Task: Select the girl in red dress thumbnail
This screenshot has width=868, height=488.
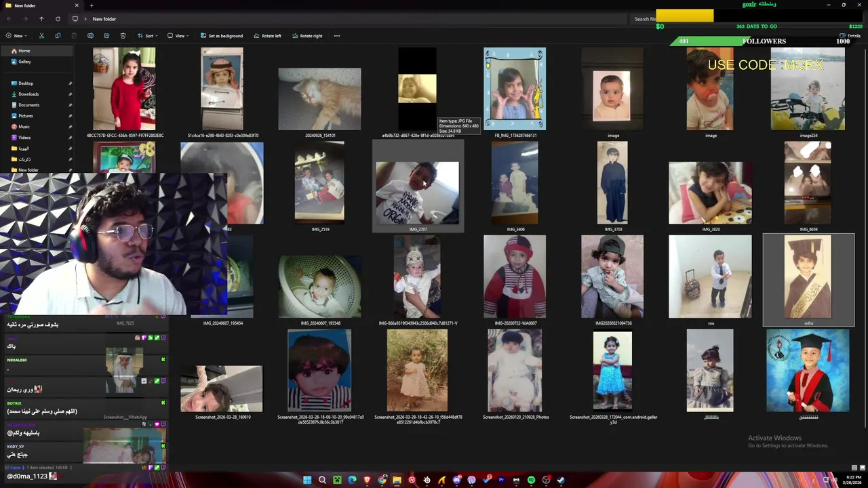Action: click(x=124, y=89)
